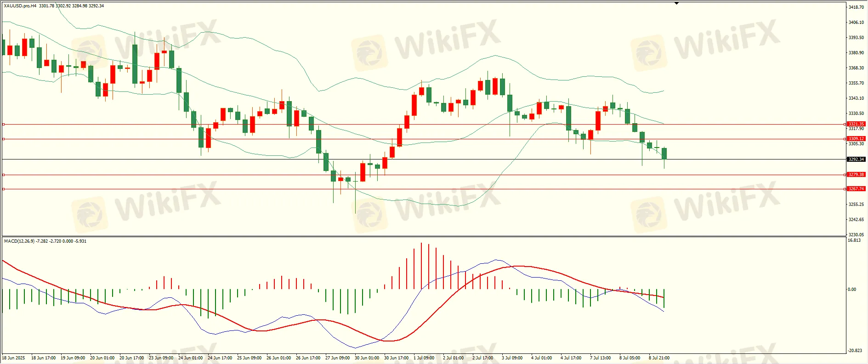Screen dimensions: 868x364
Task: Click the 25 Jun 09:00 time label
Action: tap(250, 358)
